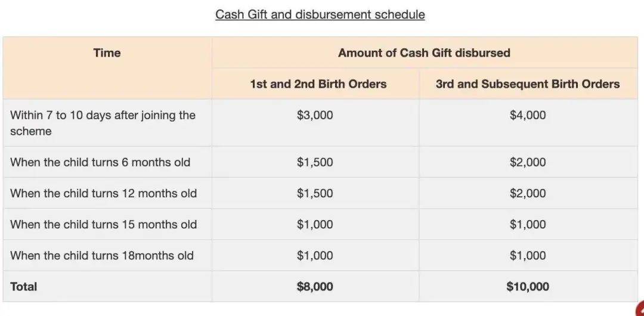Click the $3,000 amount cell

[315, 115]
